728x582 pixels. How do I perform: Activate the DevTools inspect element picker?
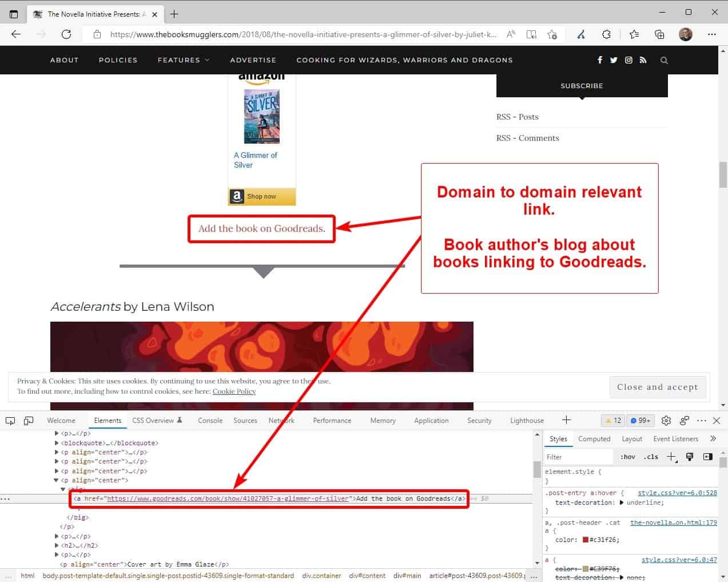click(10, 421)
